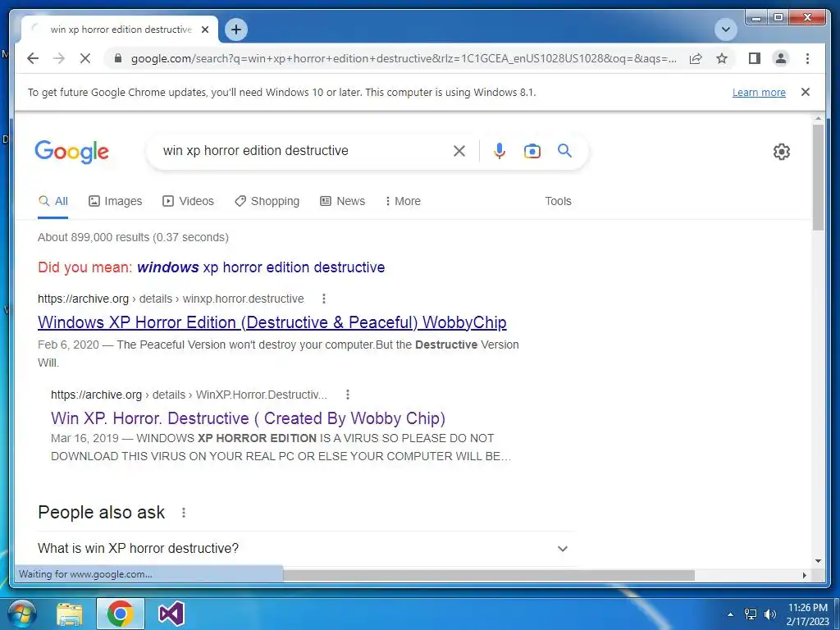This screenshot has height=630, width=840.
Task: Click the Google logo
Action: pyautogui.click(x=72, y=152)
